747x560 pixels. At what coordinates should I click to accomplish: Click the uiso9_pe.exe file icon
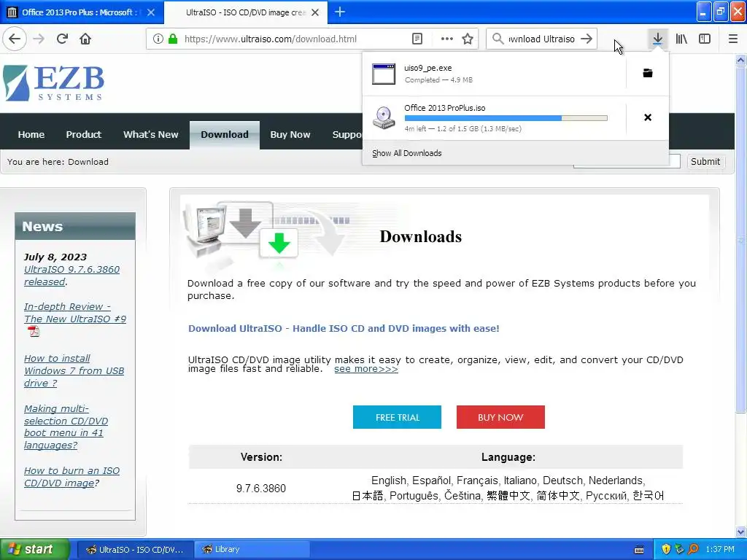click(384, 74)
